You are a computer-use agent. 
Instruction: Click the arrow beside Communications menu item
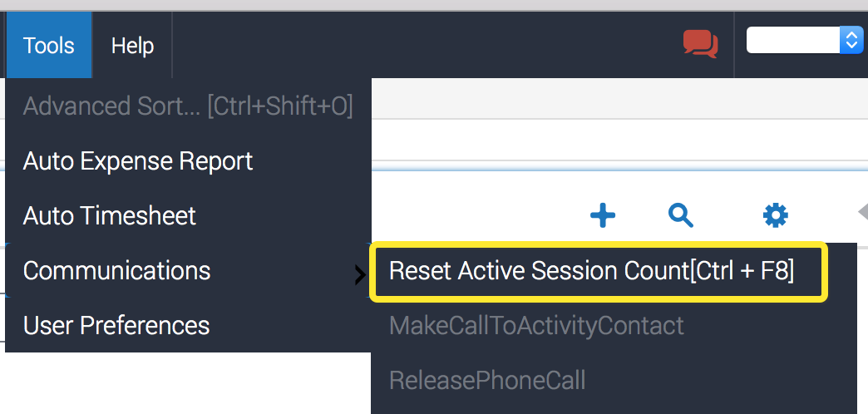359,274
